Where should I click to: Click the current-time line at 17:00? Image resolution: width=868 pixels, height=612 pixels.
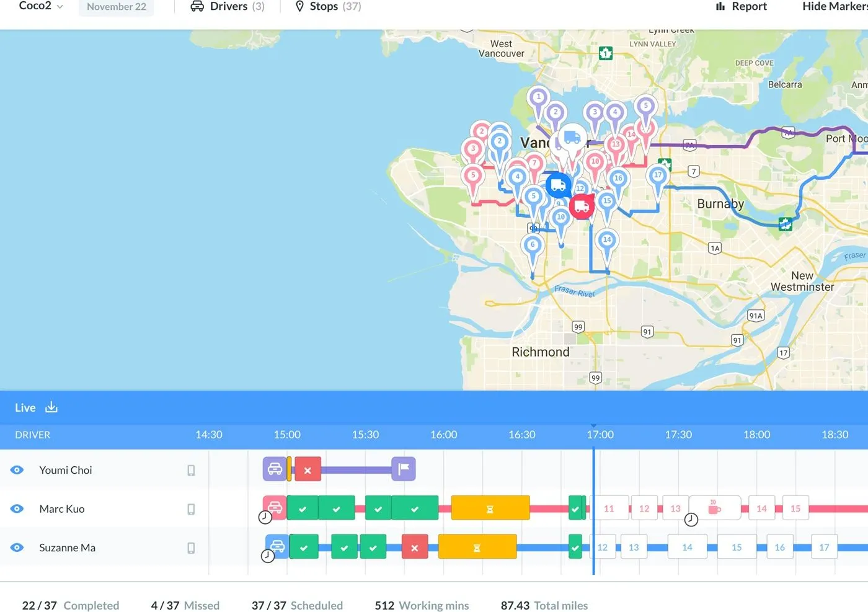click(x=594, y=508)
